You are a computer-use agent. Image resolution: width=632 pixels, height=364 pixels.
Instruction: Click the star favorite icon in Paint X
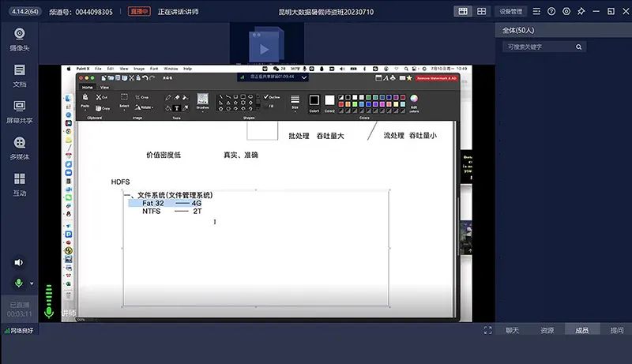(409, 78)
